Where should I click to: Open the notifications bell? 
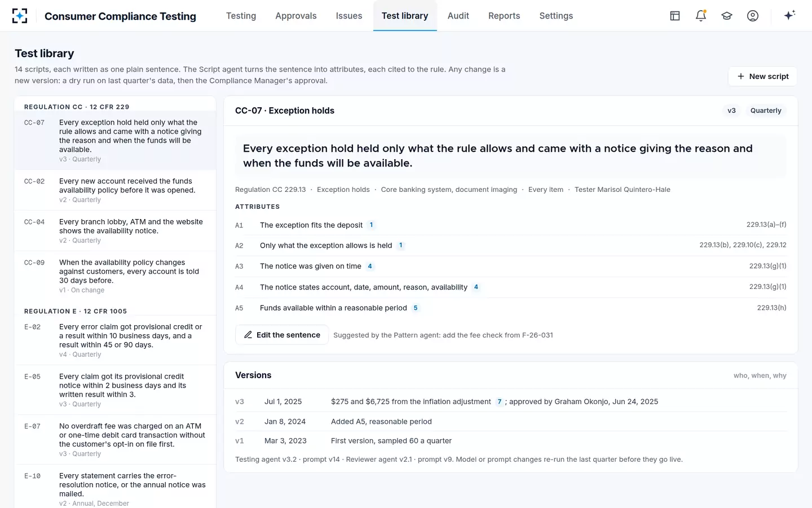tap(701, 16)
